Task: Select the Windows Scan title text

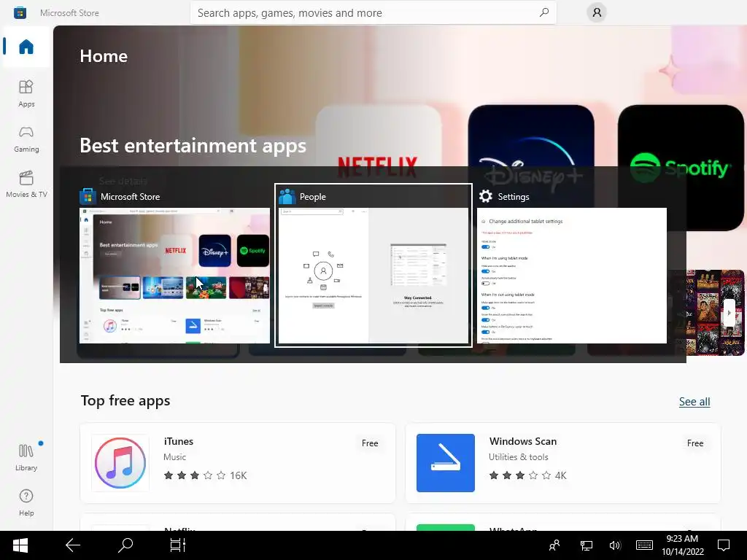Action: pyautogui.click(x=522, y=441)
